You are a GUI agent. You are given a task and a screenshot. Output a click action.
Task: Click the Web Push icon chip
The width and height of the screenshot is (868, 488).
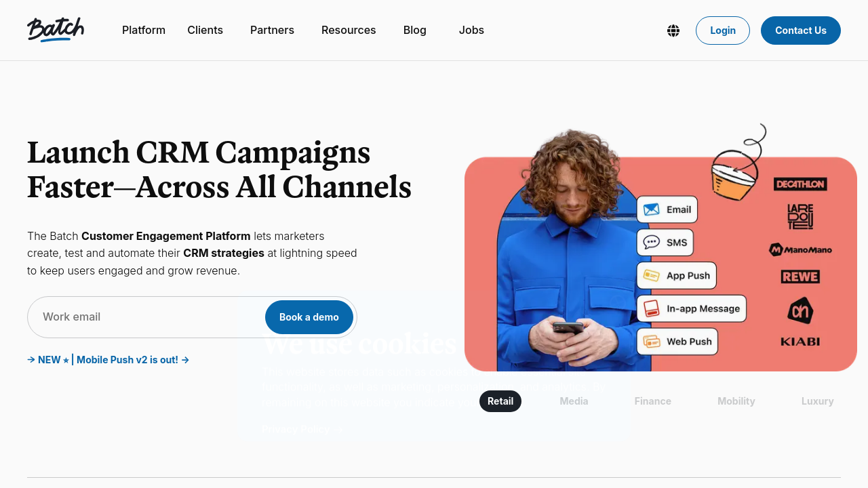pyautogui.click(x=677, y=342)
